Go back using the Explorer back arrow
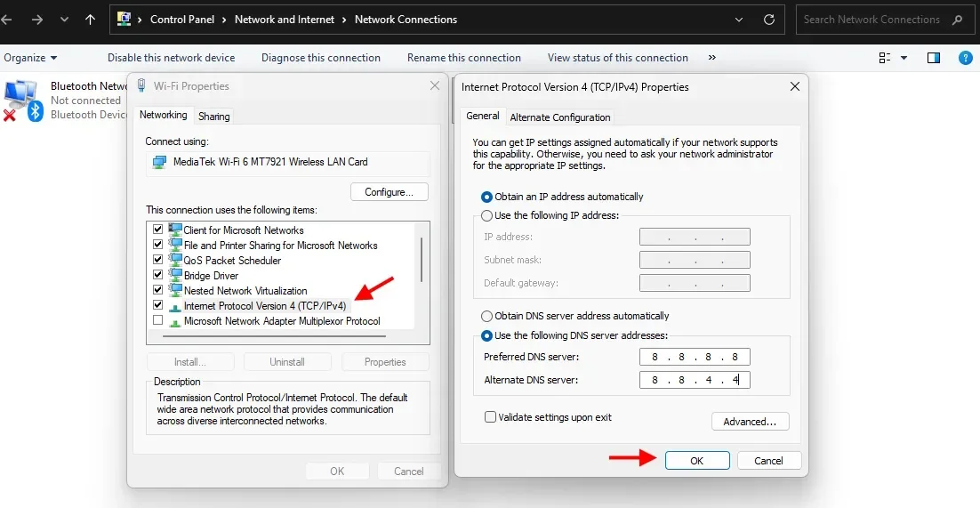 [x=6, y=20]
